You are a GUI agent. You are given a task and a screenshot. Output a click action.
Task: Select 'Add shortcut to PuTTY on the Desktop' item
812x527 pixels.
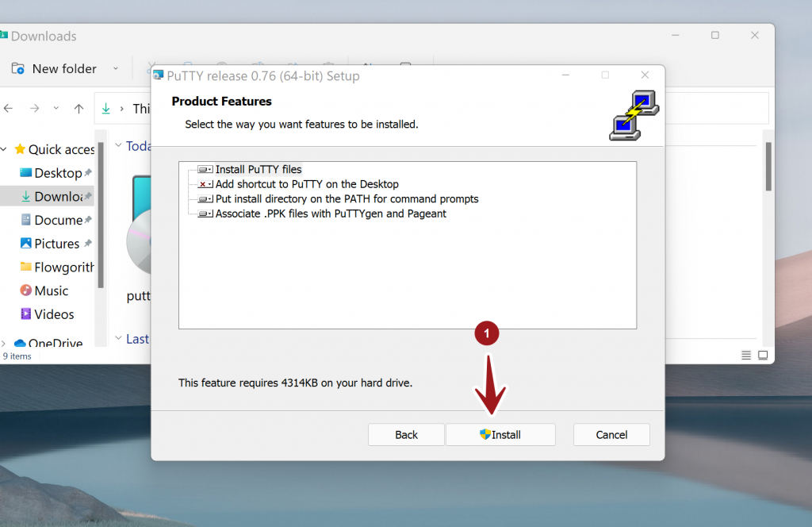[x=307, y=184]
